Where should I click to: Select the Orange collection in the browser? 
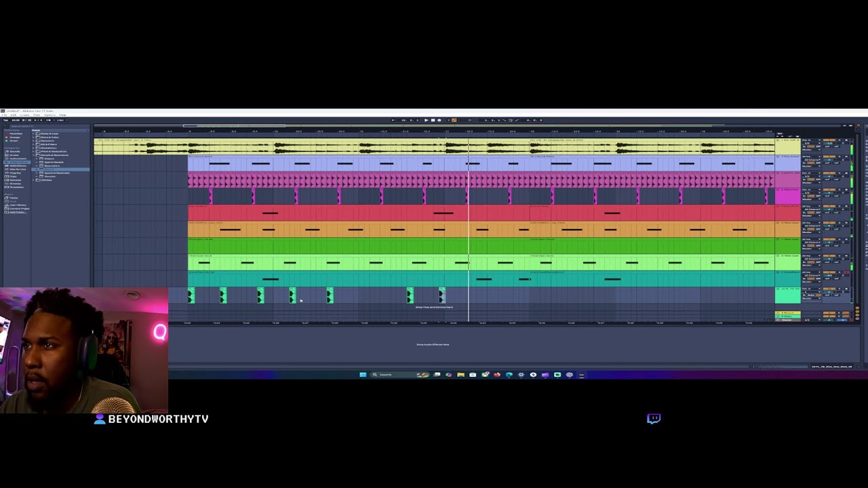(14, 137)
